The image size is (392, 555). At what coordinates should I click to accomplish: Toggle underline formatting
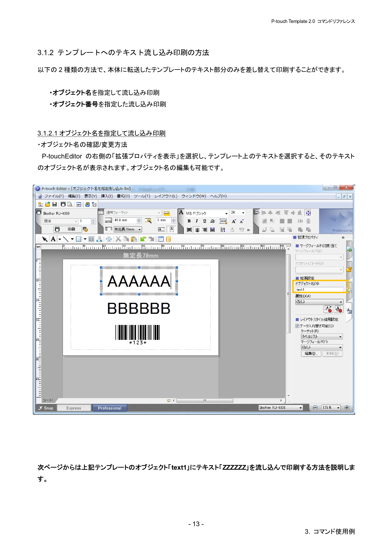[205, 221]
